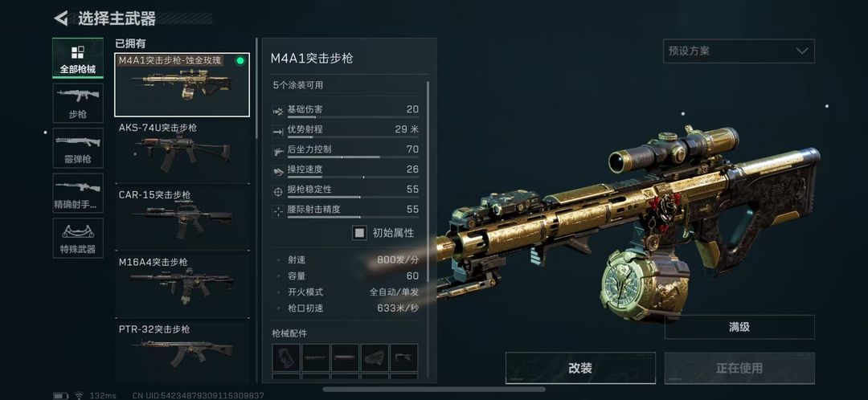Click the 改装 modify button

point(580,368)
